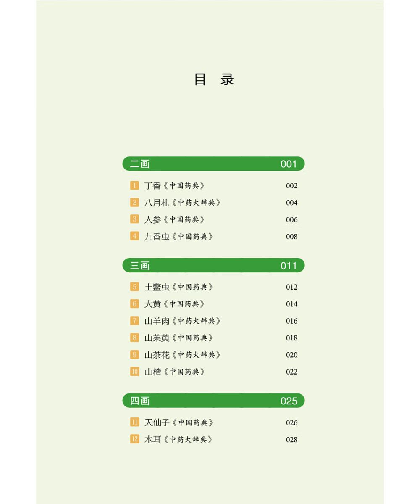420x504 pixels.
Task: Click page number 022 for 山楂
Action: point(291,372)
